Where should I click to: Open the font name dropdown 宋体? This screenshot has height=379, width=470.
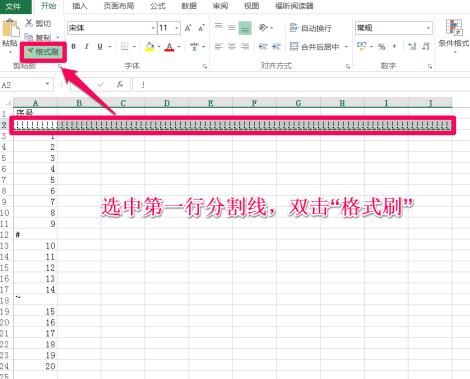point(153,28)
